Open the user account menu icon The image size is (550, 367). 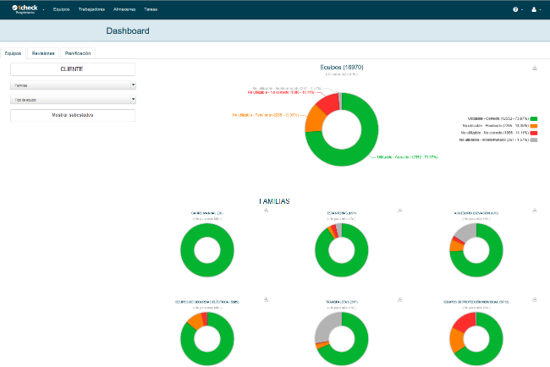pyautogui.click(x=536, y=9)
